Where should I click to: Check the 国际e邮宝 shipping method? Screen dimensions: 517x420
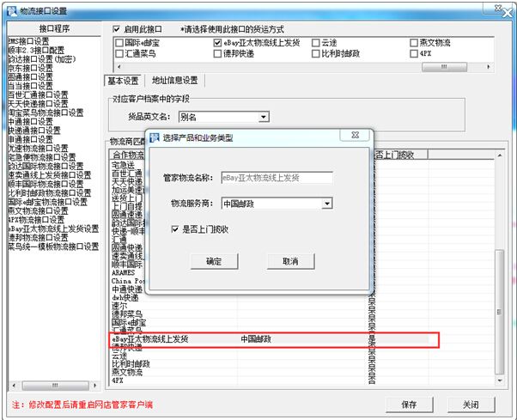point(119,43)
